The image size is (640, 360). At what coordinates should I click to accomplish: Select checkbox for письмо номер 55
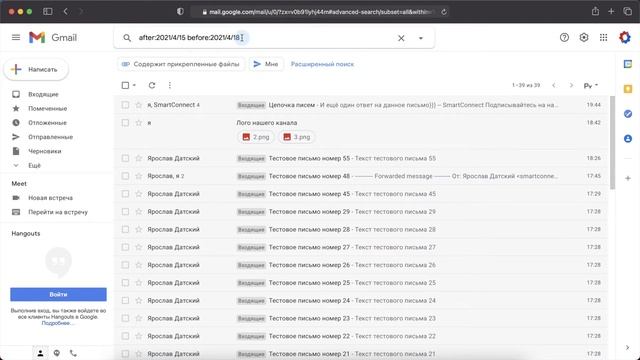[x=125, y=158]
